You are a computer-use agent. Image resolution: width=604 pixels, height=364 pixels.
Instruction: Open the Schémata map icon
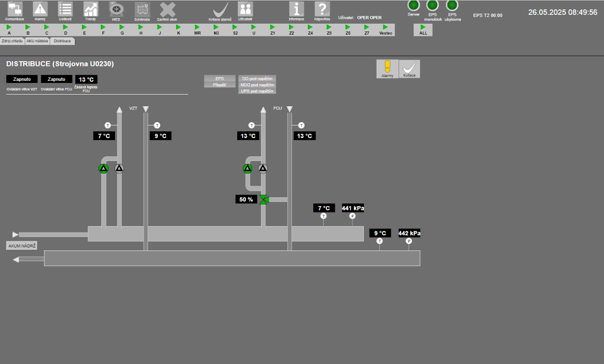click(x=142, y=9)
